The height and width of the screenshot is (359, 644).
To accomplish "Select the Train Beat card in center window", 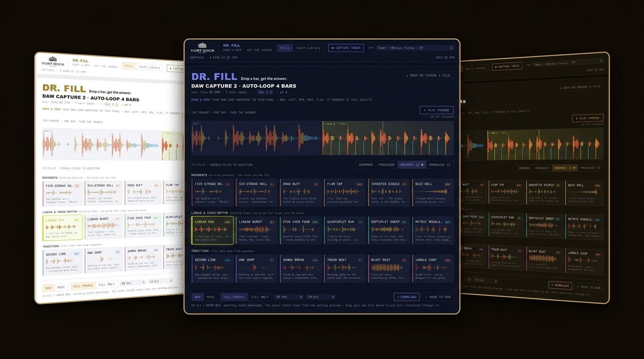I will point(345,269).
